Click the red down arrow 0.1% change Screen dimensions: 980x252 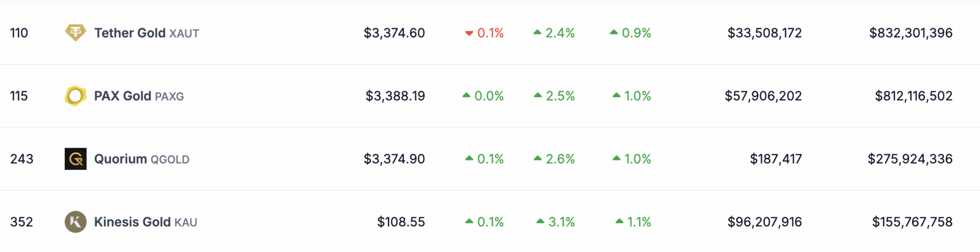pos(469,34)
